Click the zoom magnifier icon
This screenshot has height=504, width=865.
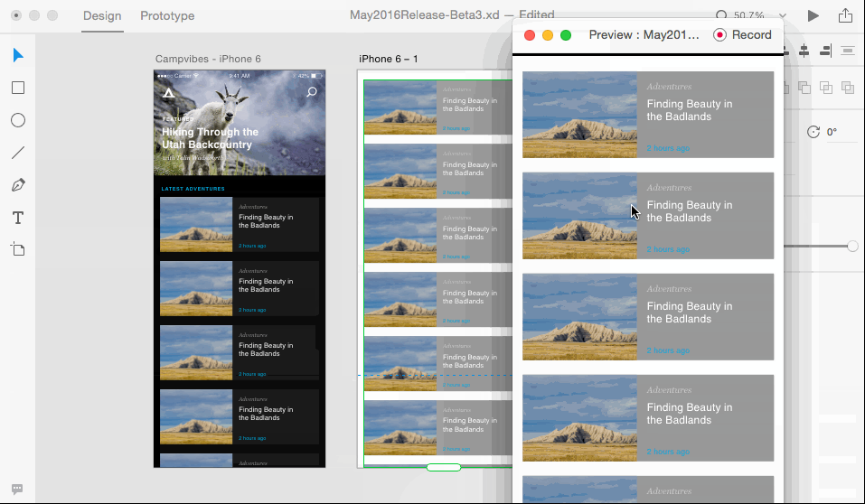pos(721,15)
